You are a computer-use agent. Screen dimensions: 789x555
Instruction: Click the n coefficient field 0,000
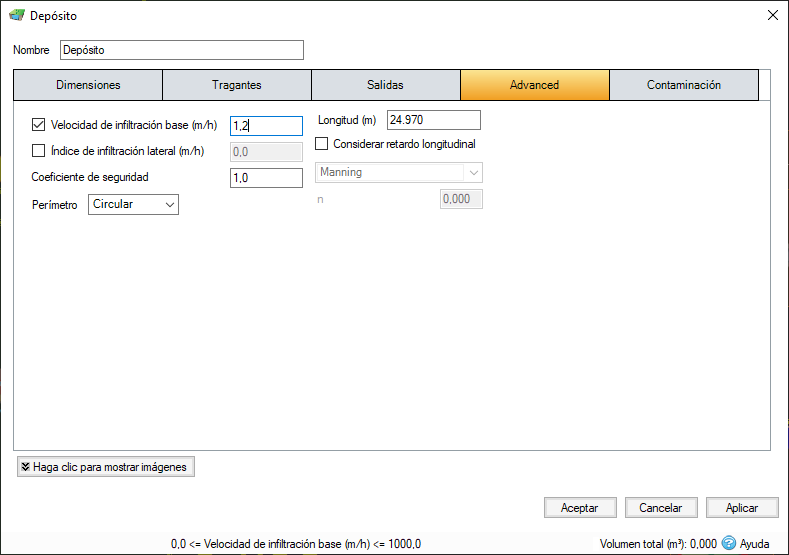click(x=461, y=199)
